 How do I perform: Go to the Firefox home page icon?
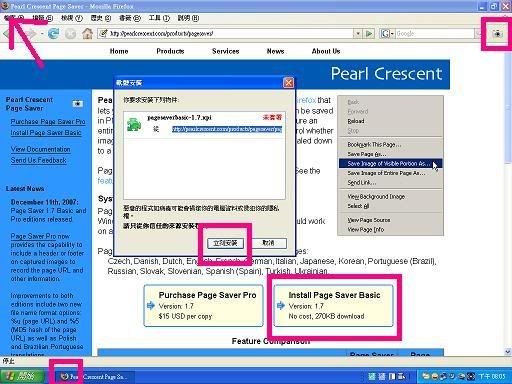[87, 33]
